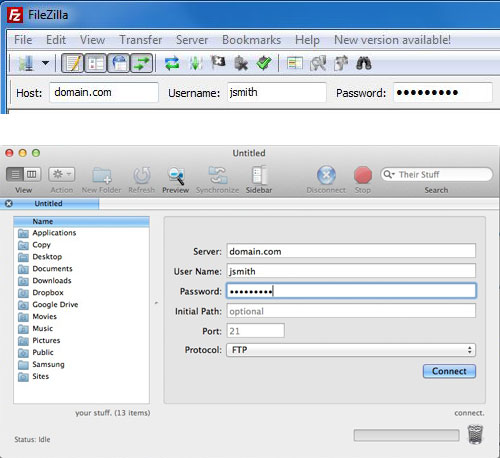The height and width of the screenshot is (458, 500).
Task: Toggle queue processing icon in FileZilla
Action: click(x=196, y=63)
